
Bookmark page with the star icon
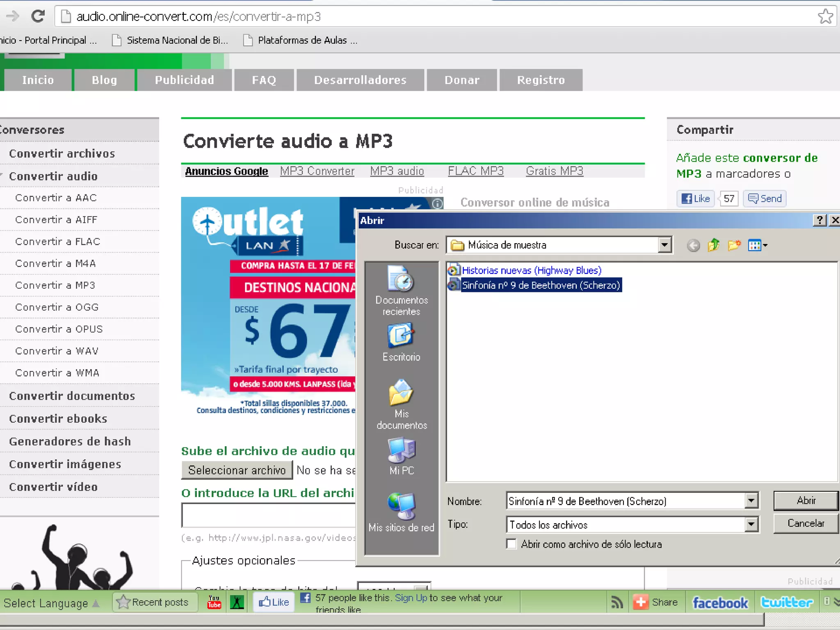[825, 16]
